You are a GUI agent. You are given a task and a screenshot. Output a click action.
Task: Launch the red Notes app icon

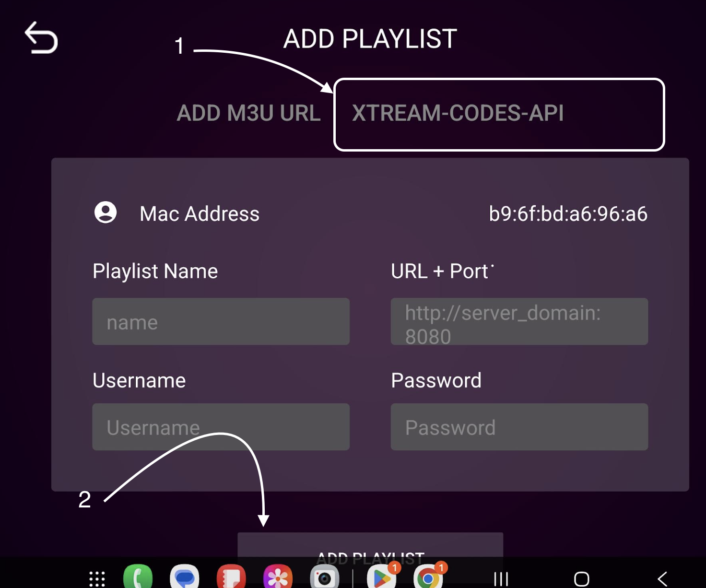click(x=231, y=577)
